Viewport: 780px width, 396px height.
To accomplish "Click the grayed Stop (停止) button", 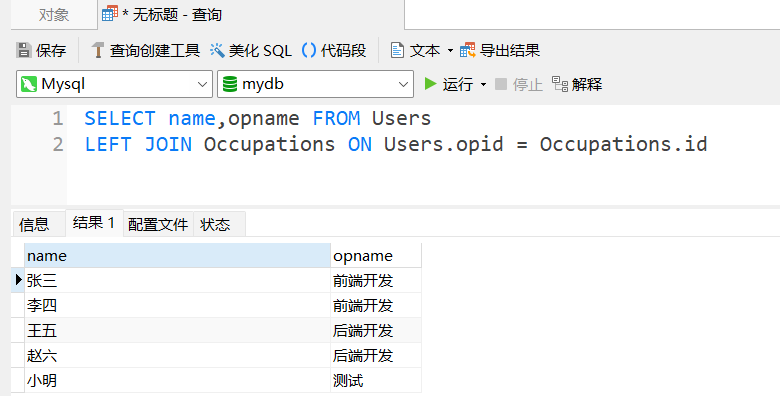I will (519, 84).
